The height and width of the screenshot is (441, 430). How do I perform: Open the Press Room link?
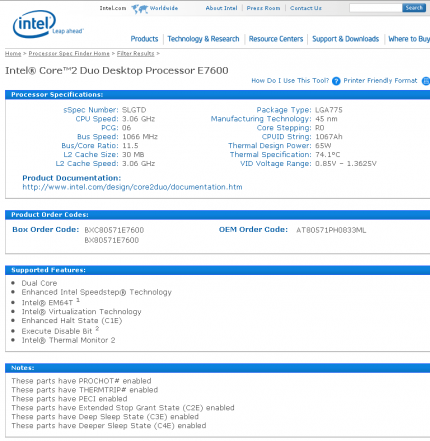click(x=263, y=8)
